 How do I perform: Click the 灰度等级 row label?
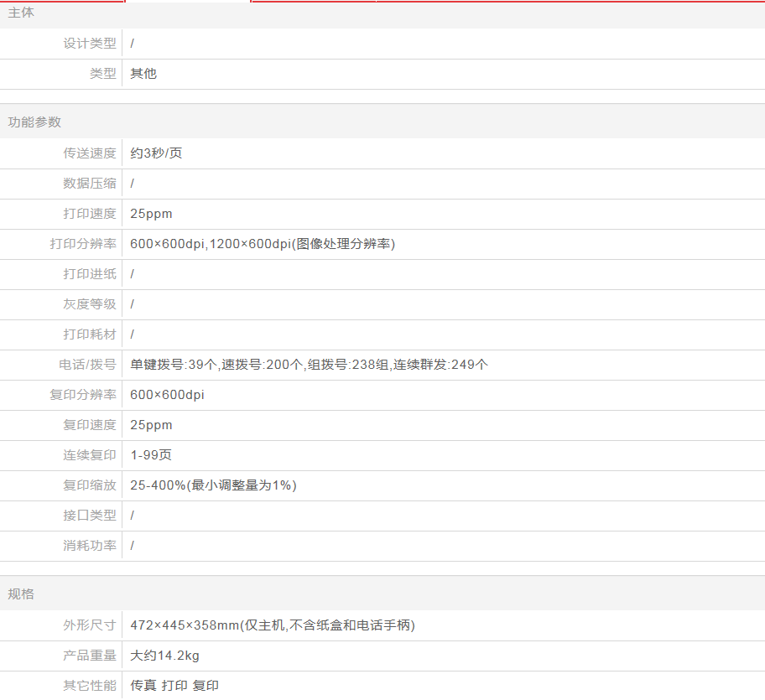pos(90,304)
